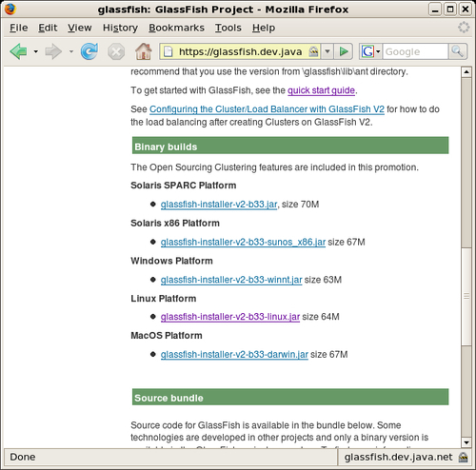476x470 pixels.
Task: Click the magnifying glass search button
Action: point(457,51)
